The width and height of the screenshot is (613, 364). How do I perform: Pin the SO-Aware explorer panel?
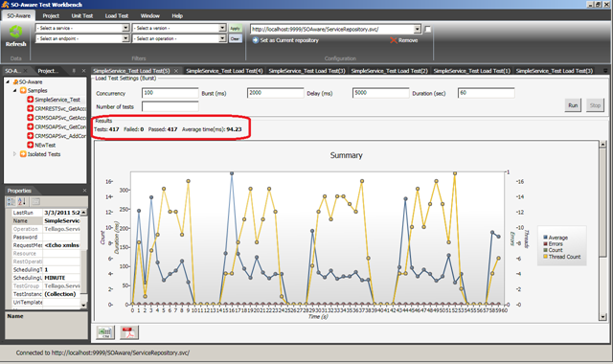tap(74, 71)
